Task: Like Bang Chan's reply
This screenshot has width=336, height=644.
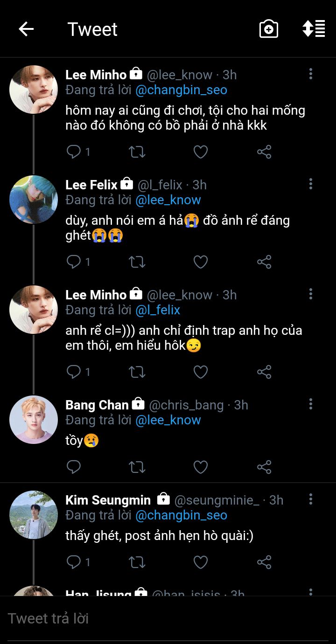Action: (201, 467)
